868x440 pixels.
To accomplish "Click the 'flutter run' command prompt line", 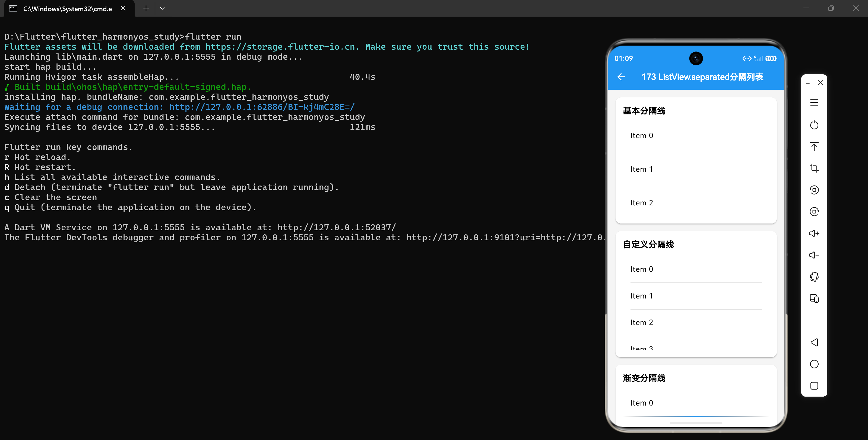I will [123, 37].
